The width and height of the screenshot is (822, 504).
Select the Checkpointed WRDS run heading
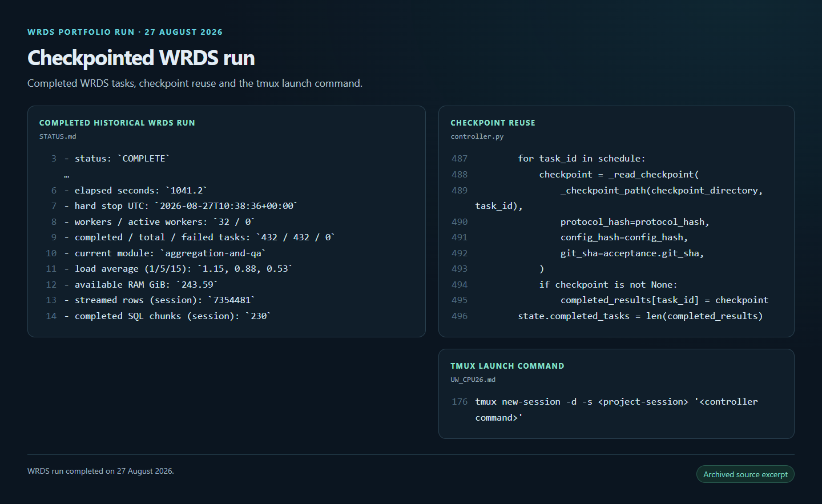141,58
